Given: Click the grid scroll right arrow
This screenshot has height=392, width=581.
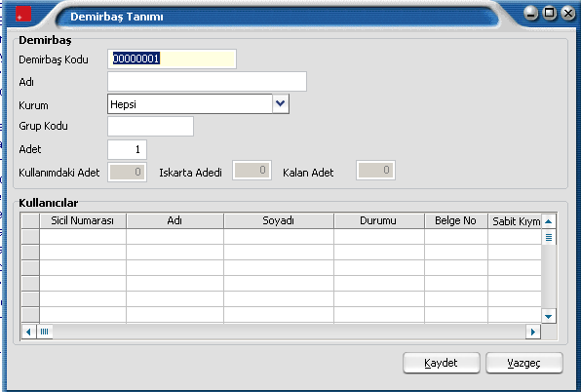Looking at the screenshot, I should pyautogui.click(x=533, y=332).
